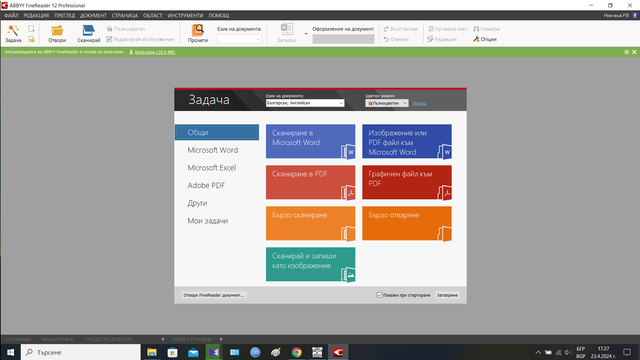The height and width of the screenshot is (360, 640).
Task: Launch Сканиране в Microsoft Word task
Action: pyautogui.click(x=311, y=141)
